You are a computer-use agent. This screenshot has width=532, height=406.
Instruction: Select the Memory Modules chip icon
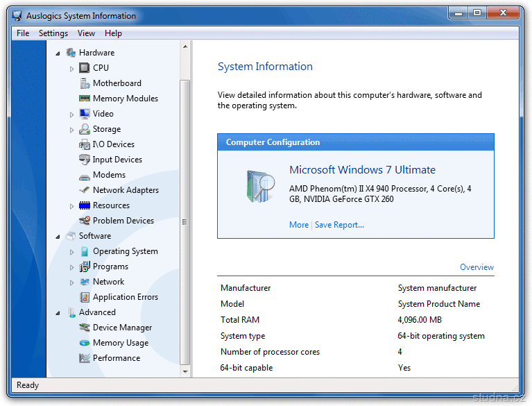[x=84, y=99]
